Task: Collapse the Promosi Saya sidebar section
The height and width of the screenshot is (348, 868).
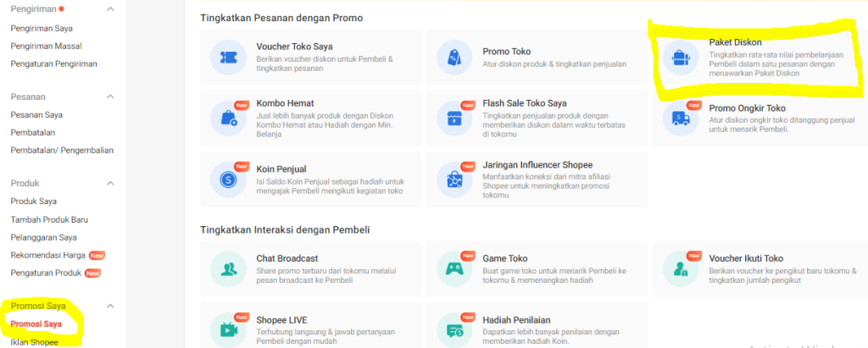Action: click(x=110, y=306)
